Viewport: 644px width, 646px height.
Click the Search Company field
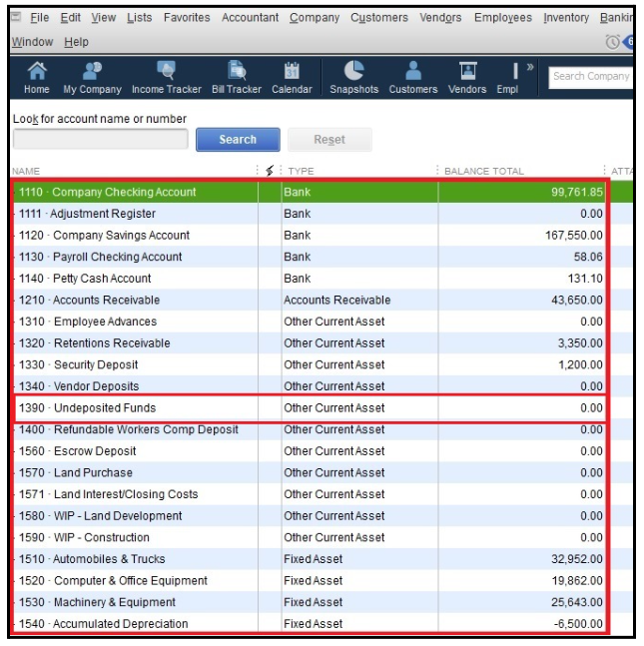590,77
